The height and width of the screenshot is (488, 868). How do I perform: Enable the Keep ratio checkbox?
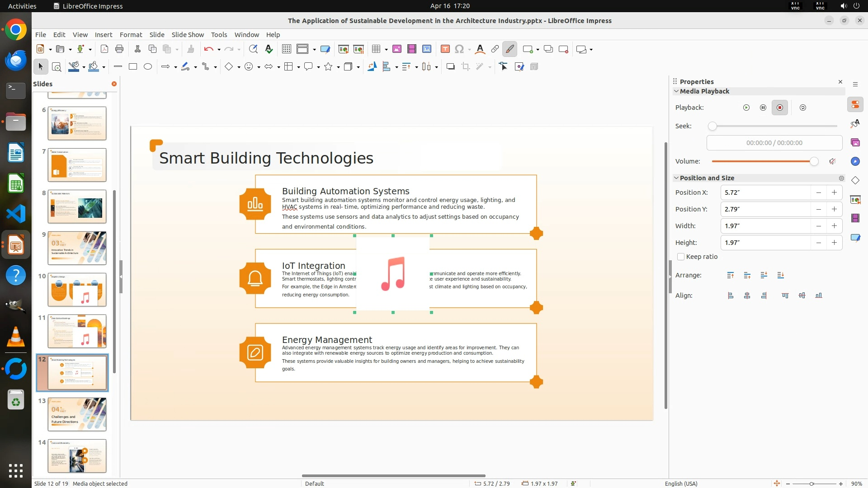(681, 257)
